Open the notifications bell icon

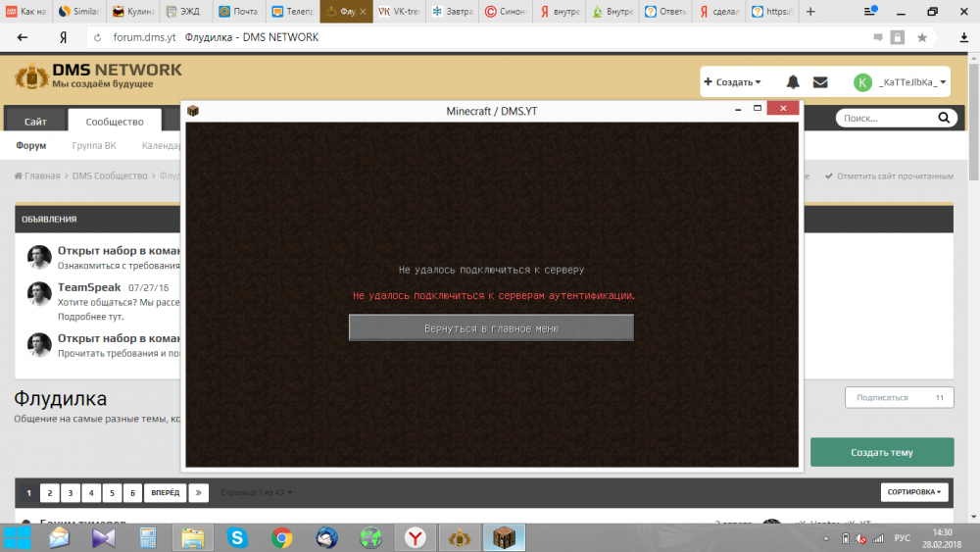(793, 82)
